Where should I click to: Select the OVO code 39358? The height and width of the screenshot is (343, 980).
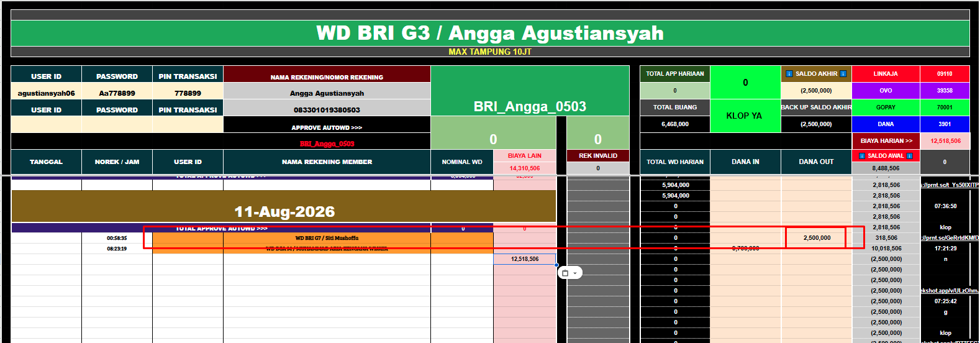pos(945,91)
